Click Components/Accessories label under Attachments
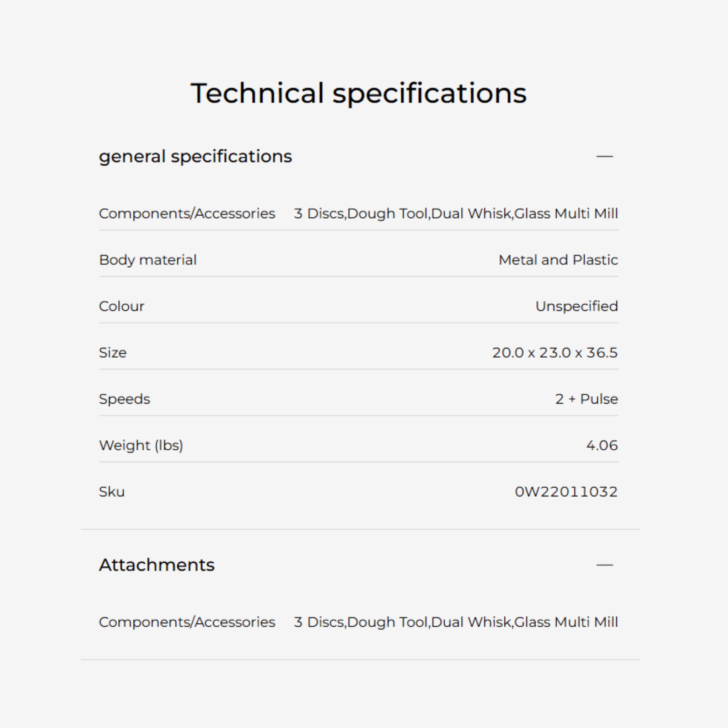Image resolution: width=728 pixels, height=728 pixels. tap(187, 622)
